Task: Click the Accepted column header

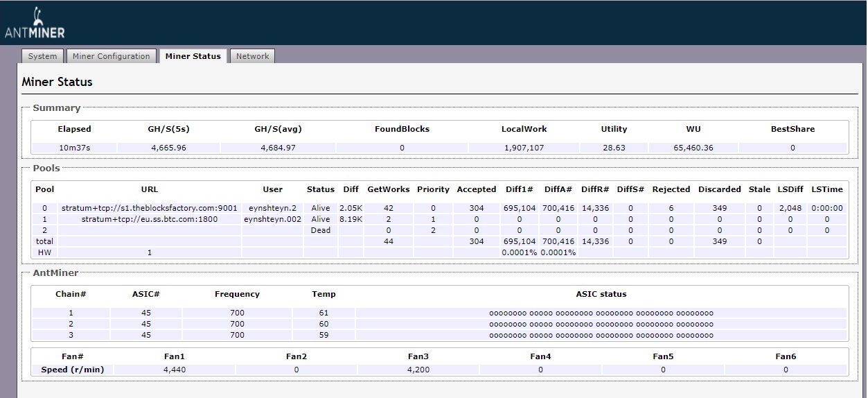Action: tap(476, 189)
